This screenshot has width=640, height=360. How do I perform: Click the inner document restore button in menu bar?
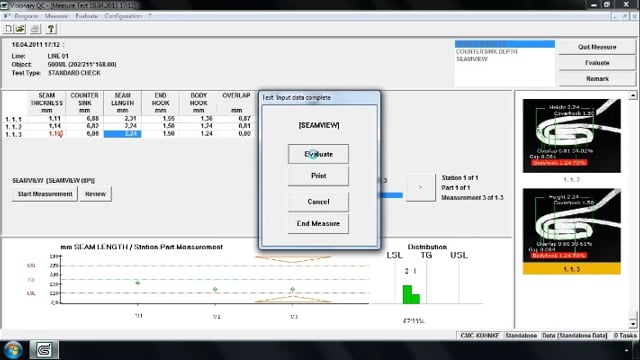coord(625,16)
